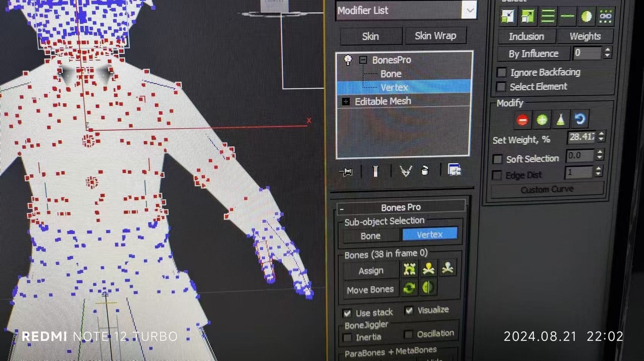This screenshot has height=361, width=644.
Task: Click Make Unique icon
Action: pyautogui.click(x=406, y=171)
